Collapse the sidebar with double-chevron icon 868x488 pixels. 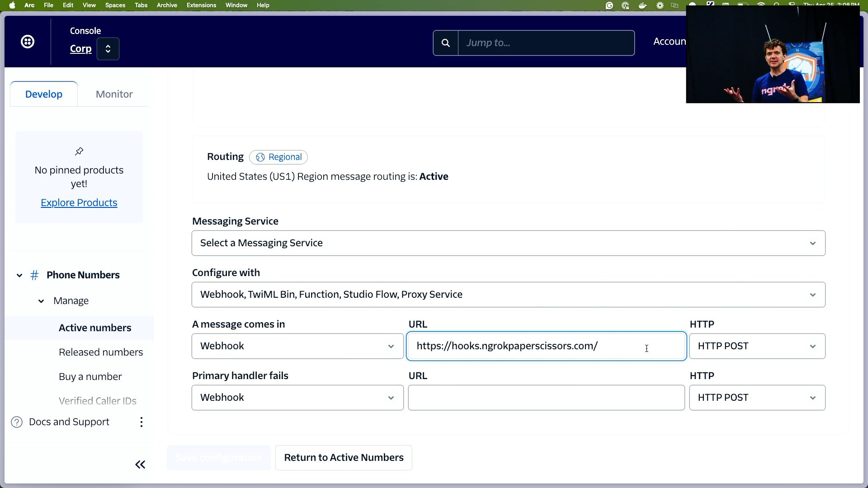[x=140, y=465]
